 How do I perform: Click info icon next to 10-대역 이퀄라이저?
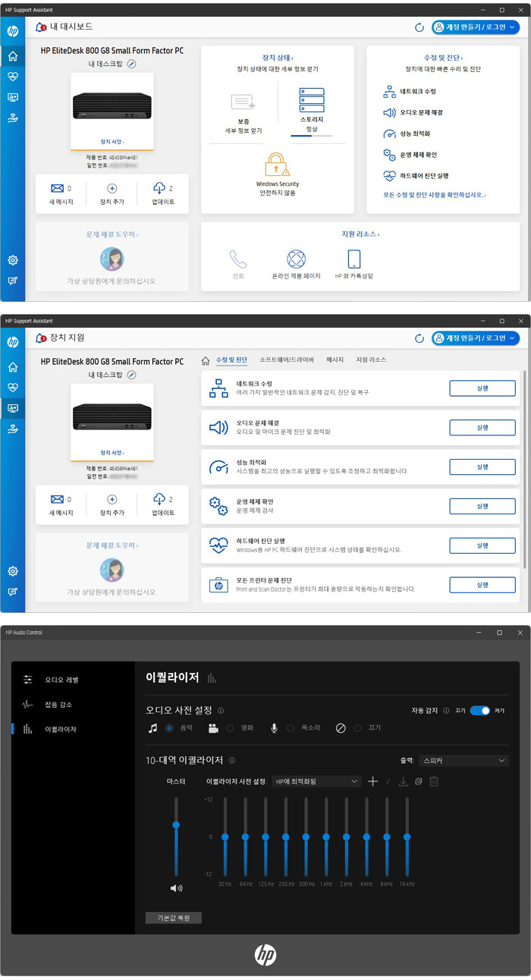[231, 760]
